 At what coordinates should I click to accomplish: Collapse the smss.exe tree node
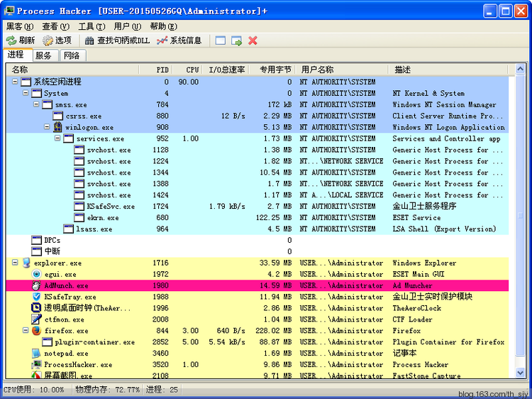(x=36, y=104)
